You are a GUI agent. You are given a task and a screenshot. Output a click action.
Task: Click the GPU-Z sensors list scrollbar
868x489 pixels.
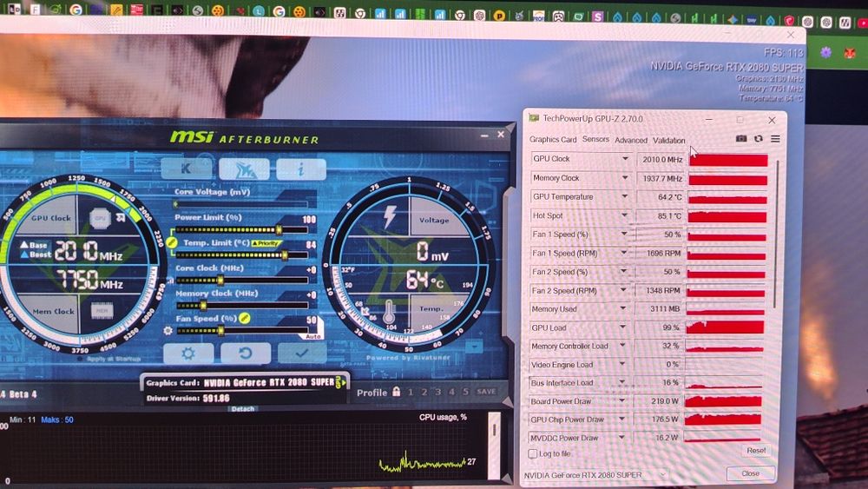click(x=776, y=234)
